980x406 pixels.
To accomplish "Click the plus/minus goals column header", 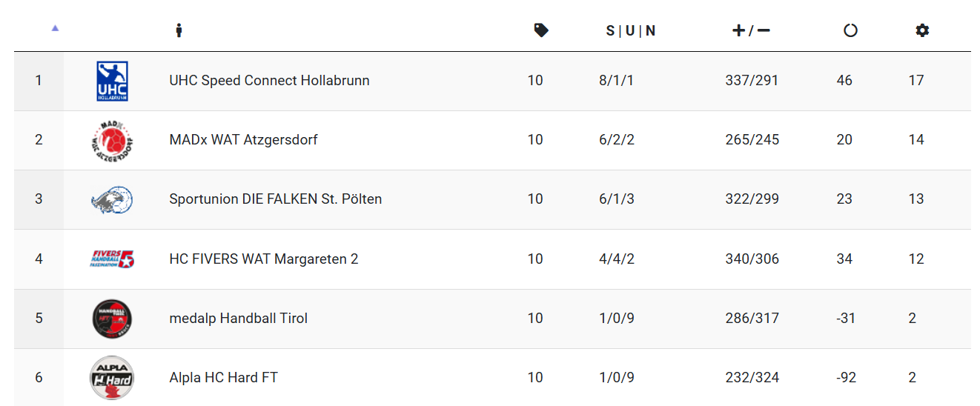I will pos(751,30).
